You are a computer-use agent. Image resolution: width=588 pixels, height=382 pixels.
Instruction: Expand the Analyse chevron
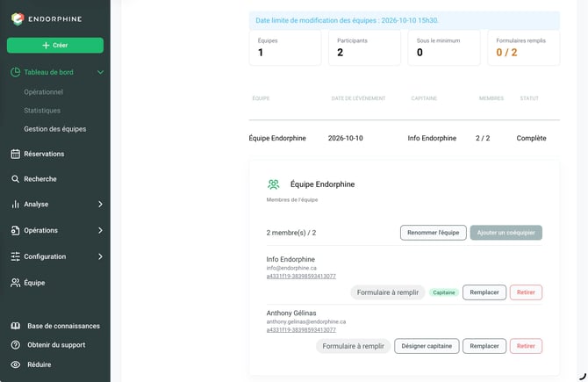(x=100, y=204)
